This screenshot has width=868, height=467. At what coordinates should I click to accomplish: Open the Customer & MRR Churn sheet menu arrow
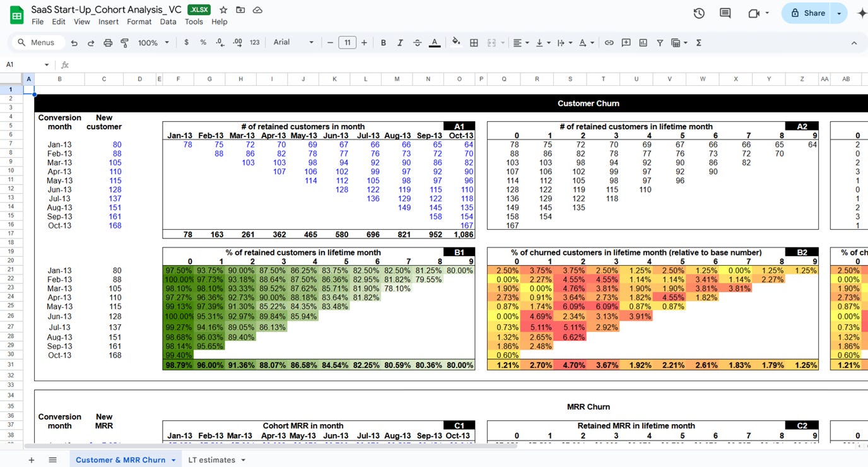point(173,459)
